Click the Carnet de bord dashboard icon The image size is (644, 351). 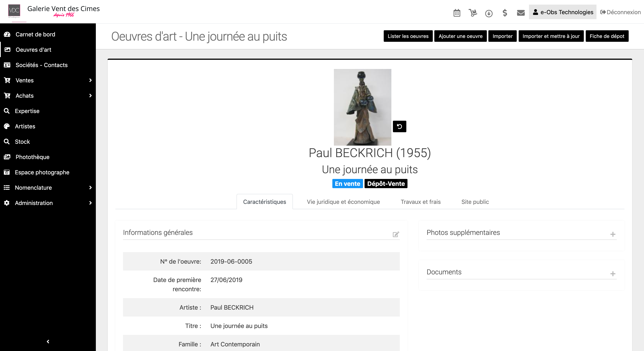click(x=7, y=34)
